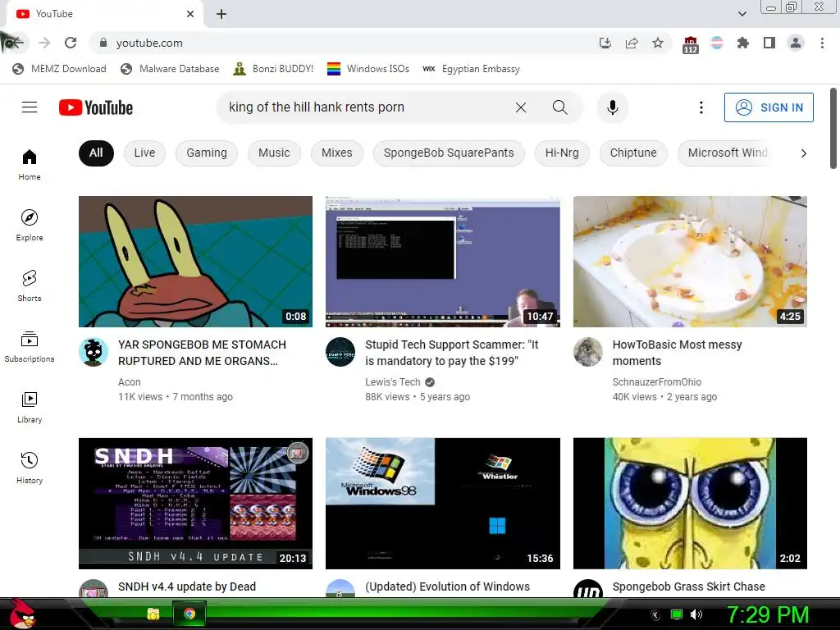Viewport: 840px width, 630px height.
Task: Open HowToBasic Most messy moments title
Action: tap(677, 353)
